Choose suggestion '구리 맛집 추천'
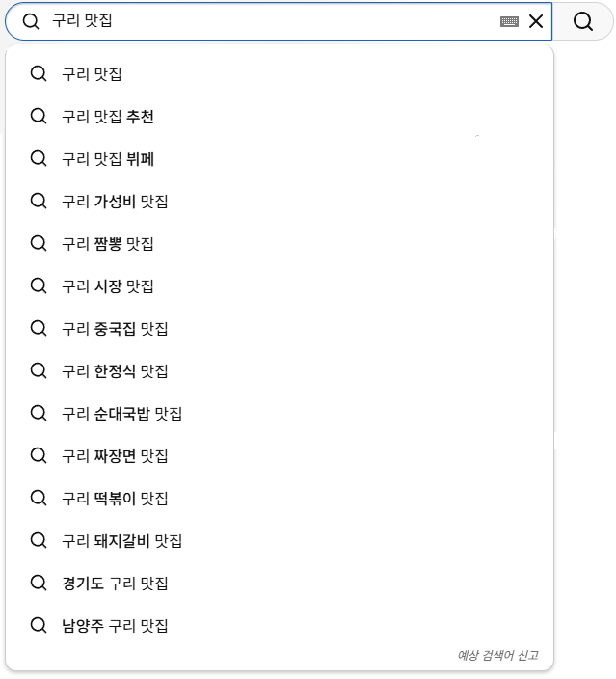The width and height of the screenshot is (616, 679). click(108, 117)
